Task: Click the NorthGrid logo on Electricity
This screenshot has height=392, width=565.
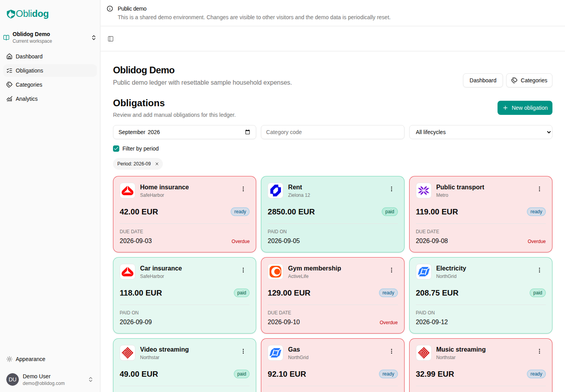Action: coord(424,272)
